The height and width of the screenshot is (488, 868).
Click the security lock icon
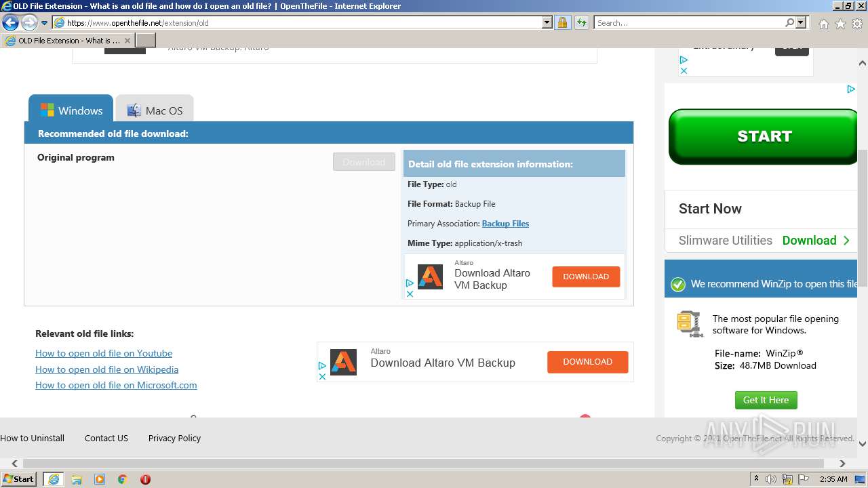[562, 23]
